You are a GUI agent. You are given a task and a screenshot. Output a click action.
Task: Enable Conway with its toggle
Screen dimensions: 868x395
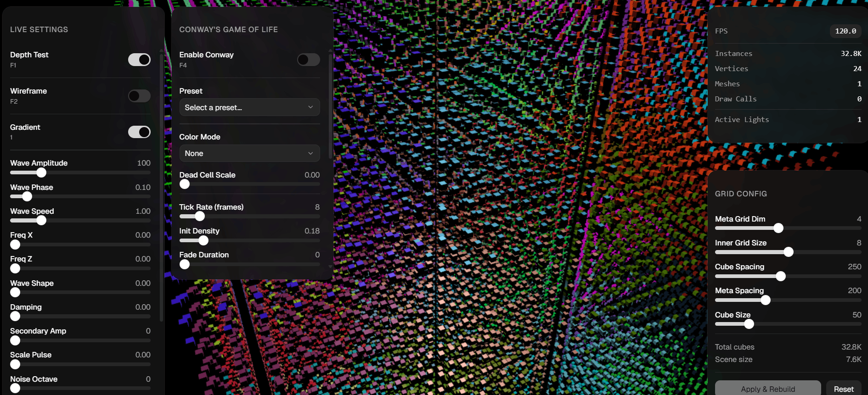[308, 60]
